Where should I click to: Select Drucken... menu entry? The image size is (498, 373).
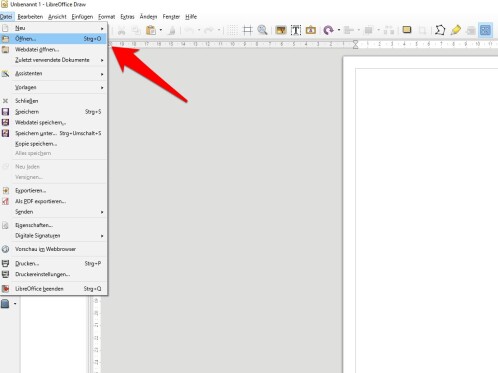pyautogui.click(x=53, y=264)
